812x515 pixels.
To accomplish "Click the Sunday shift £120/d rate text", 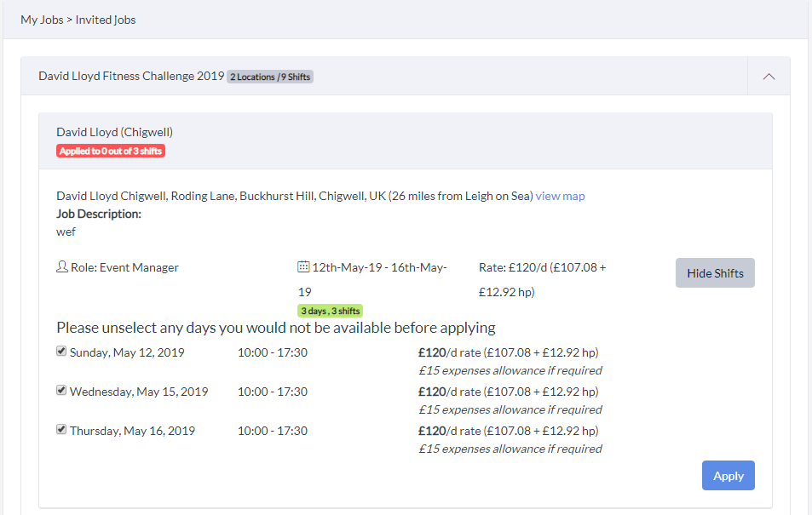I will 509,352.
